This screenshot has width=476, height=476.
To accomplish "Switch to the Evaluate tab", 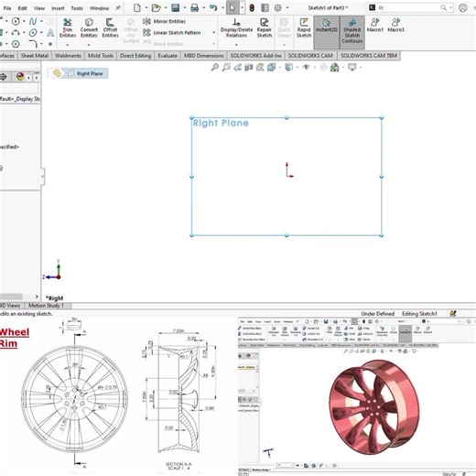I will 168,56.
